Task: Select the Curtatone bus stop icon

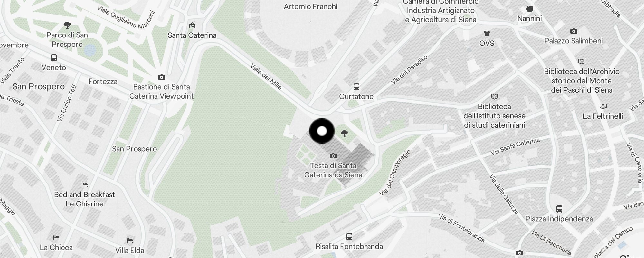Action: pyautogui.click(x=356, y=87)
